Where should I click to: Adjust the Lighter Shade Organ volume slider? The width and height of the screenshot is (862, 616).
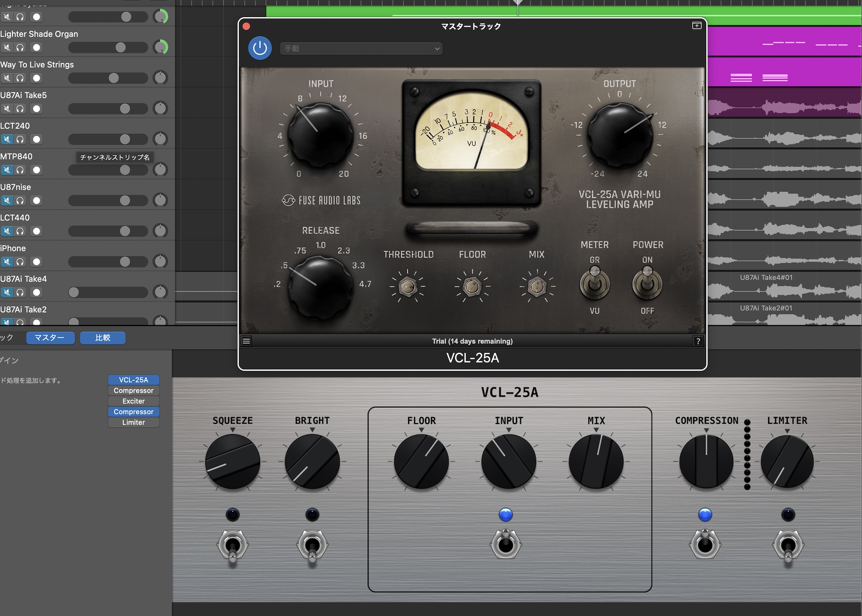point(108,47)
